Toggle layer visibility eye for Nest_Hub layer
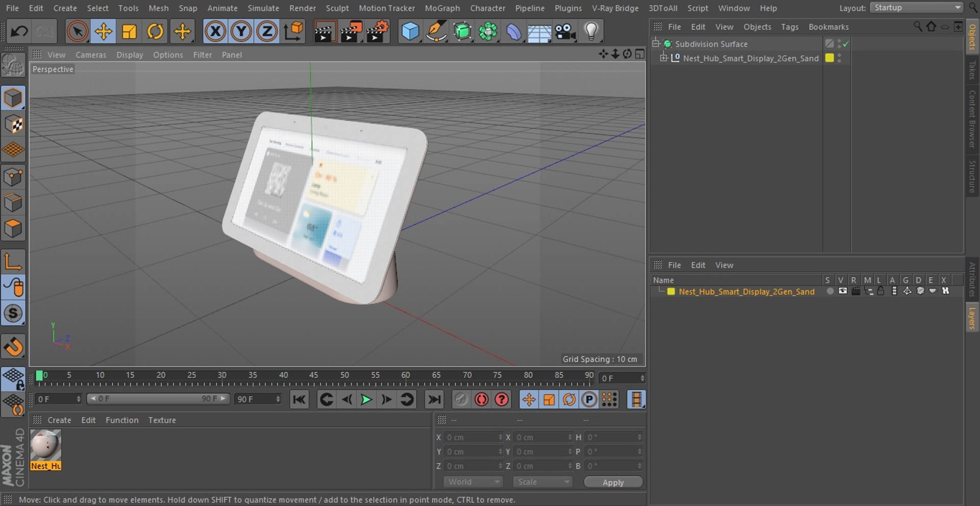Viewport: 980px width, 506px height. (843, 291)
